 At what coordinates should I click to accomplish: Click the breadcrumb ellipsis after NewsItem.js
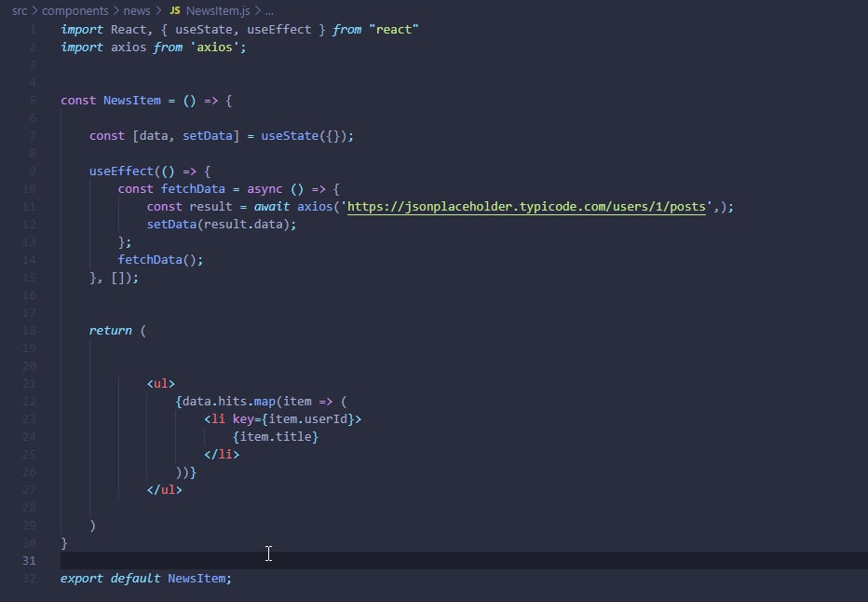coord(269,11)
